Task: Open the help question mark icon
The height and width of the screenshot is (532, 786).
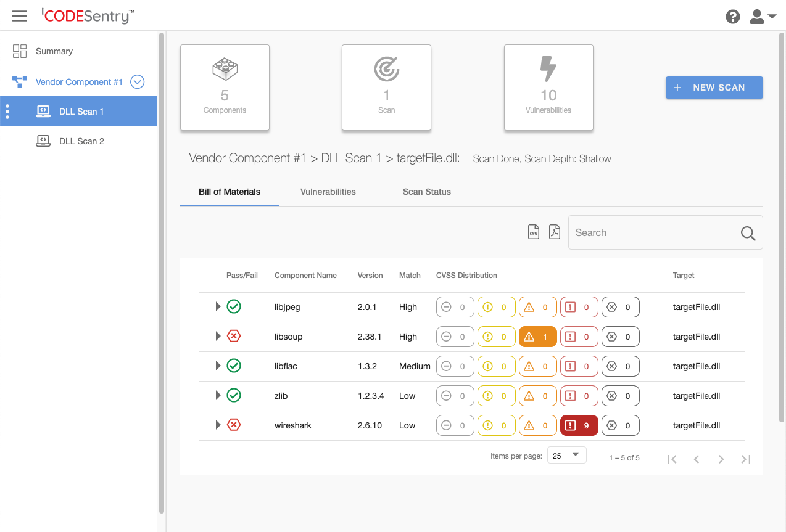Action: (732, 17)
